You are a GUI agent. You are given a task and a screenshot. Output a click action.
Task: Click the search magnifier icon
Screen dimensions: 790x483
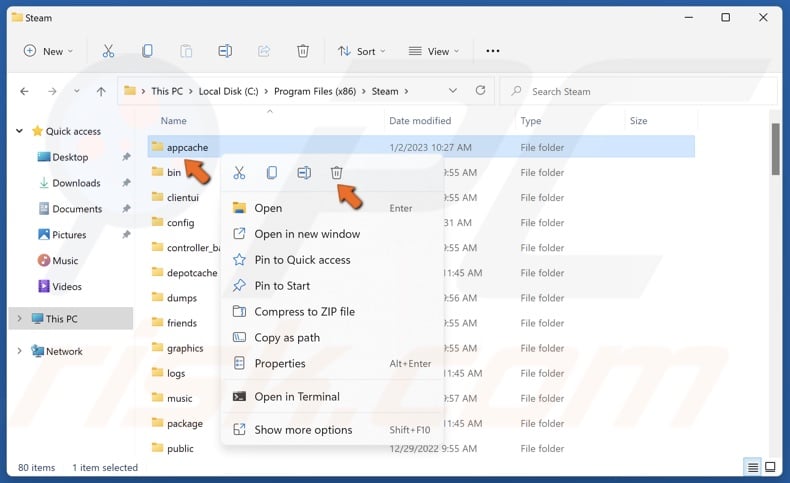tap(516, 91)
